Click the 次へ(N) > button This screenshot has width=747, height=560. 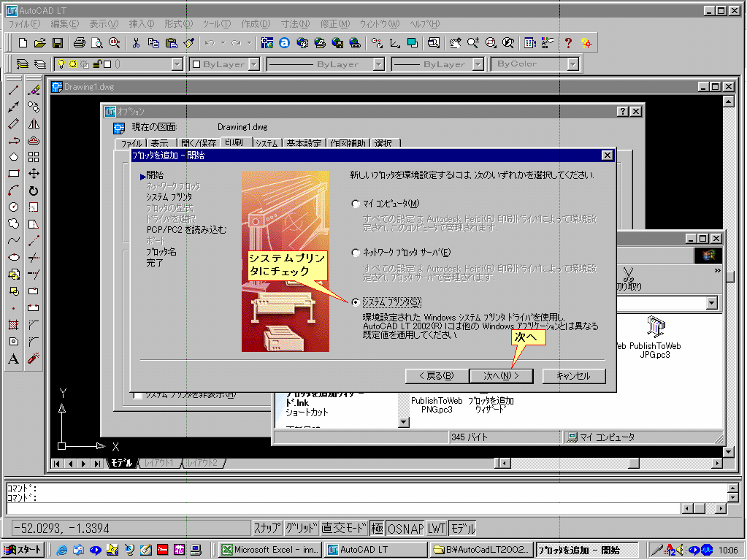pyautogui.click(x=501, y=376)
